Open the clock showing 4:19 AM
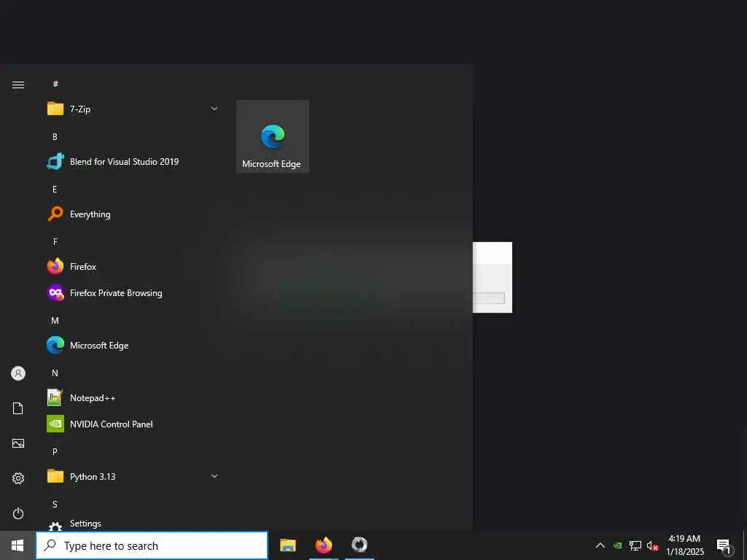 point(685,545)
